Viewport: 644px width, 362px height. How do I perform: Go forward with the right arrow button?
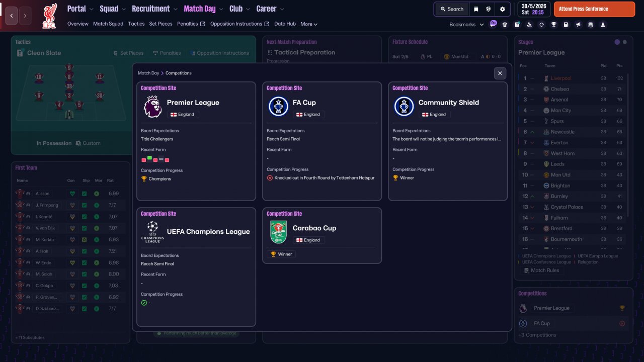[x=25, y=16]
